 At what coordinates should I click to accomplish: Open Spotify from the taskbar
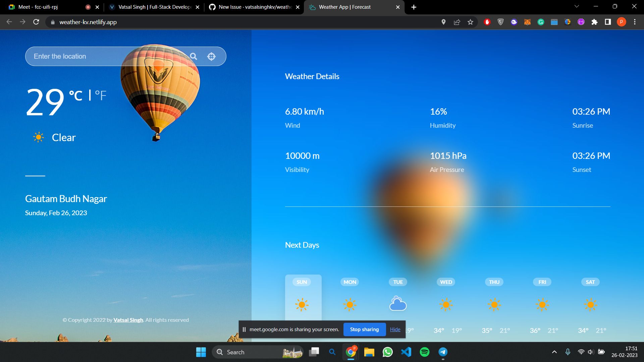tap(424, 352)
